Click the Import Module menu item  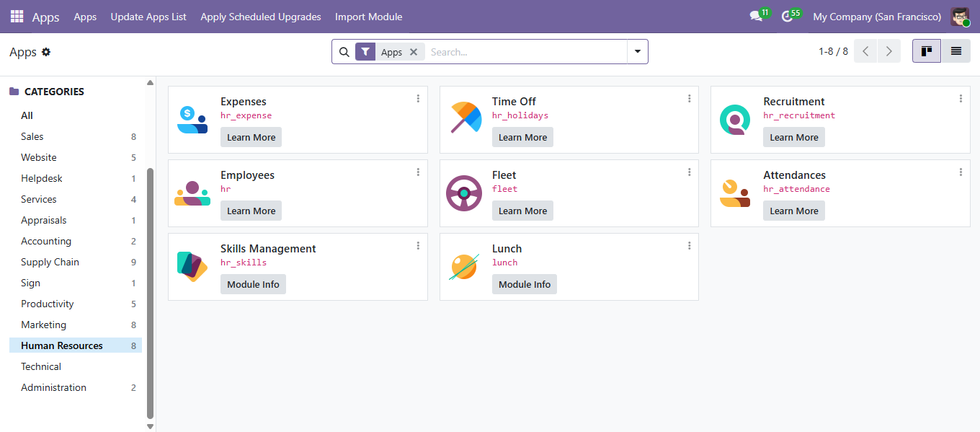point(368,17)
